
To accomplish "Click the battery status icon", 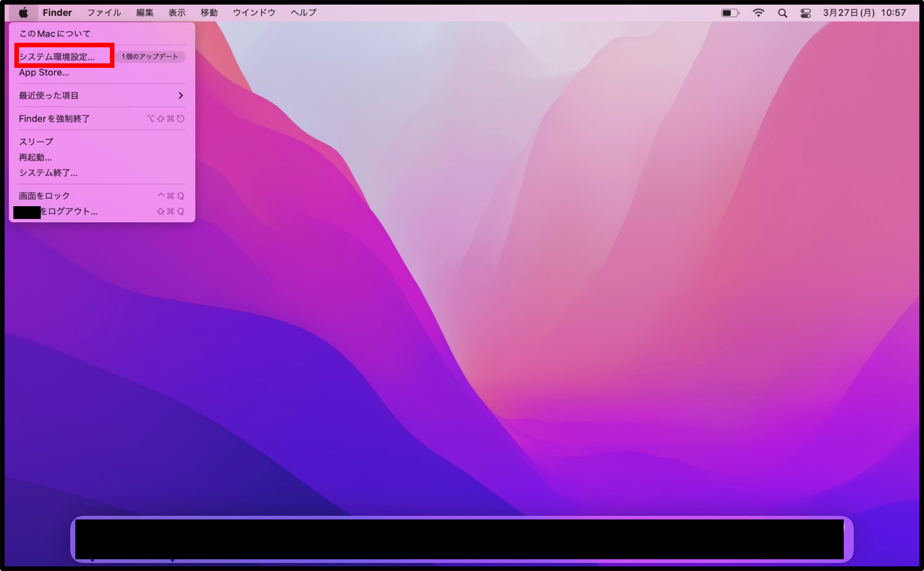I will (x=730, y=13).
